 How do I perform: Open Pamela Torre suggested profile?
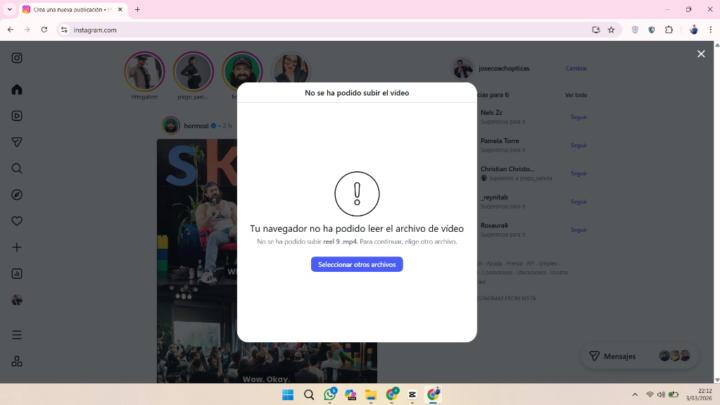(500, 141)
